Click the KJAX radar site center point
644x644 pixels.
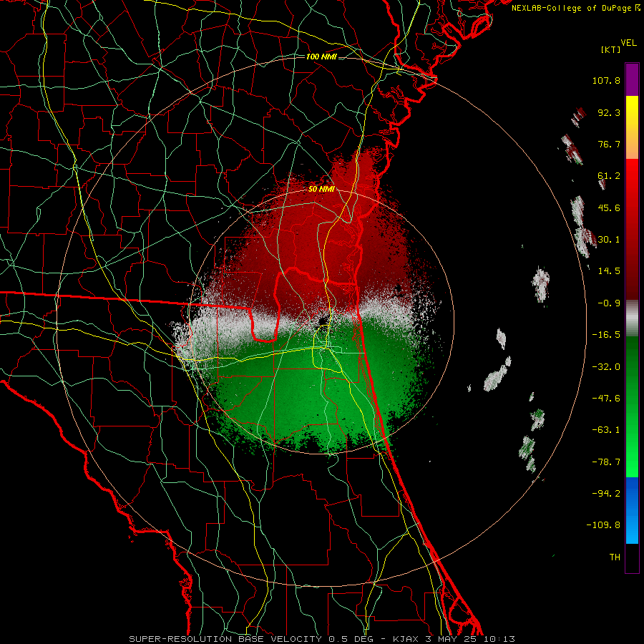[x=323, y=321]
